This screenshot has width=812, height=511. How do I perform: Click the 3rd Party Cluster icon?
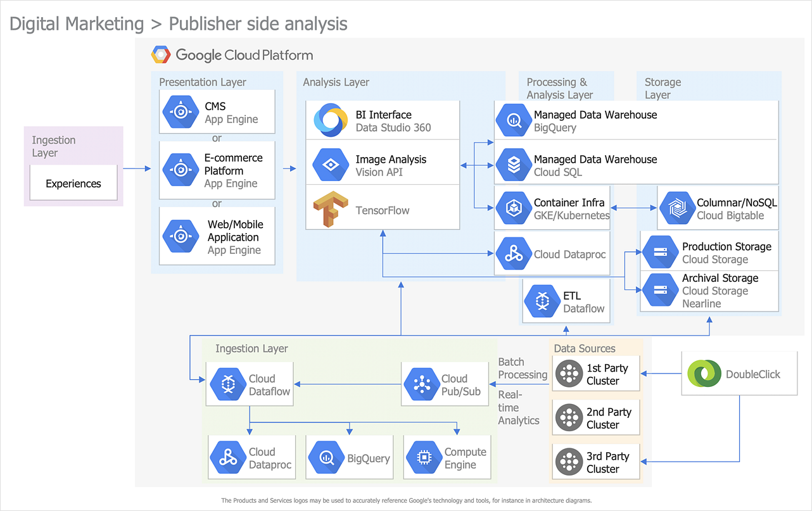(x=569, y=462)
